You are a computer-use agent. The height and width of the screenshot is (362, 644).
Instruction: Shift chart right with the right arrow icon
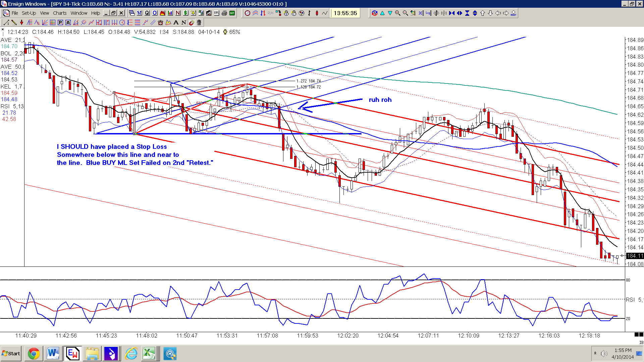(x=506, y=13)
